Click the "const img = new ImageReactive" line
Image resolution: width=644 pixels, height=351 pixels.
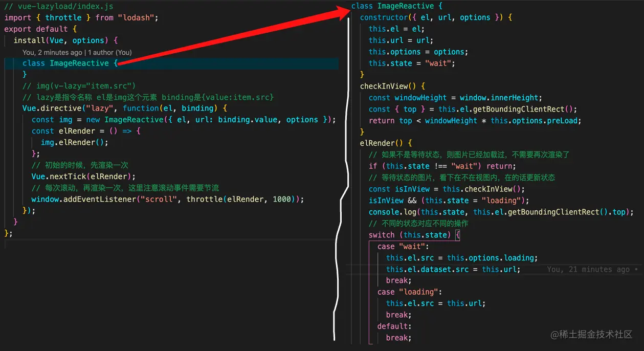click(x=184, y=120)
